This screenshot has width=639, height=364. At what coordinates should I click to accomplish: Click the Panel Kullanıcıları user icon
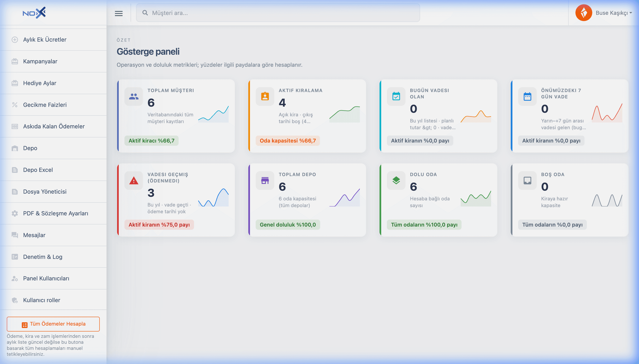pyautogui.click(x=15, y=278)
